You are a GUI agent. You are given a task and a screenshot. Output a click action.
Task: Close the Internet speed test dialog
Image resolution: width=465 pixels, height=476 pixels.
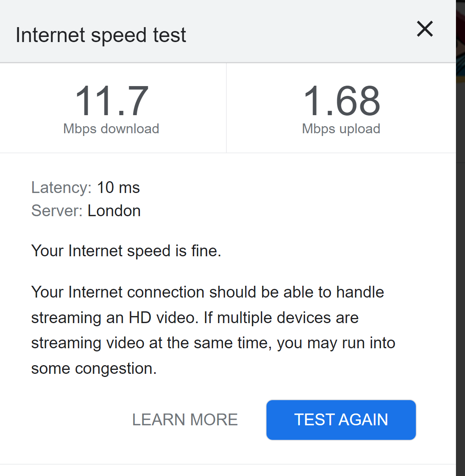[425, 29]
